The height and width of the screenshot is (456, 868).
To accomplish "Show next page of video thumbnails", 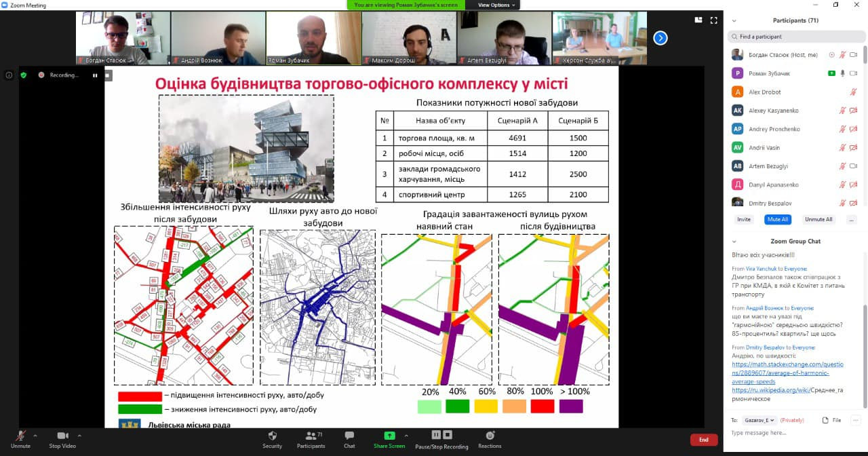I will [660, 38].
